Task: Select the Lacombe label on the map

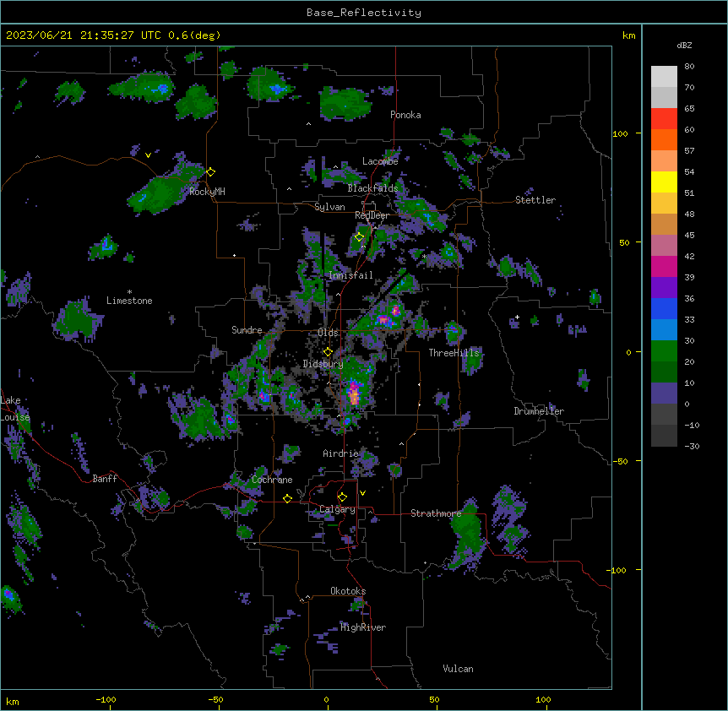Action: pyautogui.click(x=380, y=161)
